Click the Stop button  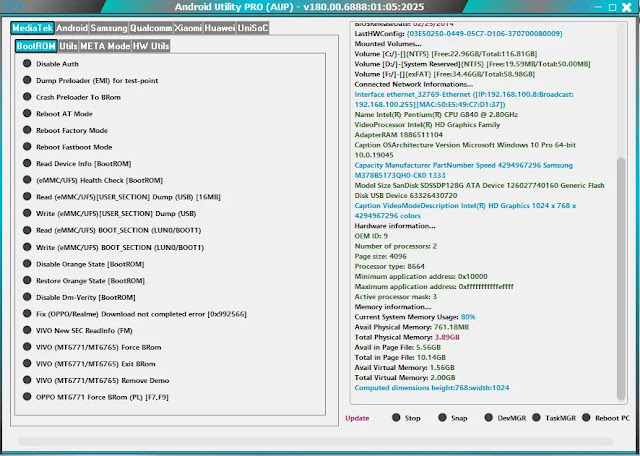tap(406, 418)
